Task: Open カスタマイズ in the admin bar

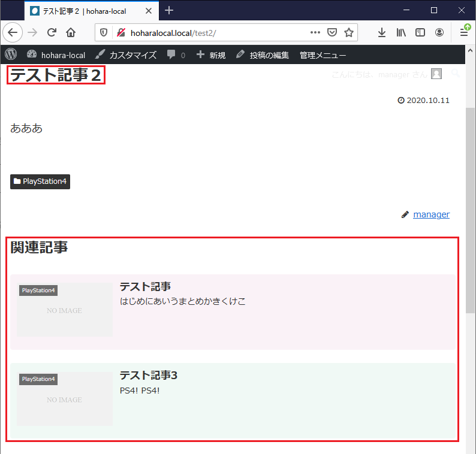Action: pyautogui.click(x=126, y=55)
